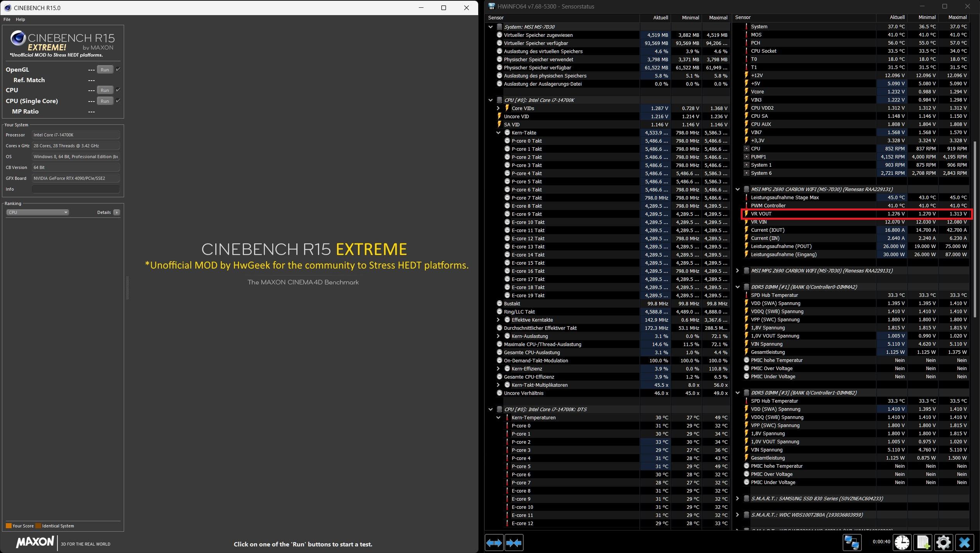Open the File menu in Cinebench

pyautogui.click(x=7, y=19)
